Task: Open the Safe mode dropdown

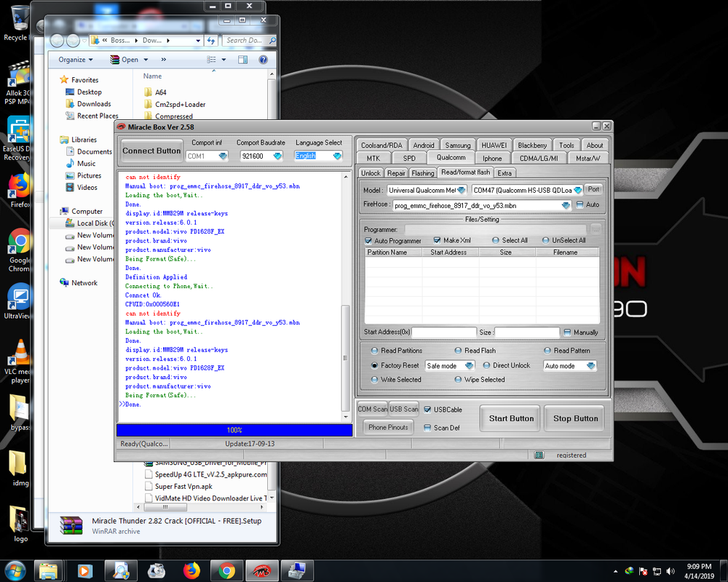Action: pos(469,366)
